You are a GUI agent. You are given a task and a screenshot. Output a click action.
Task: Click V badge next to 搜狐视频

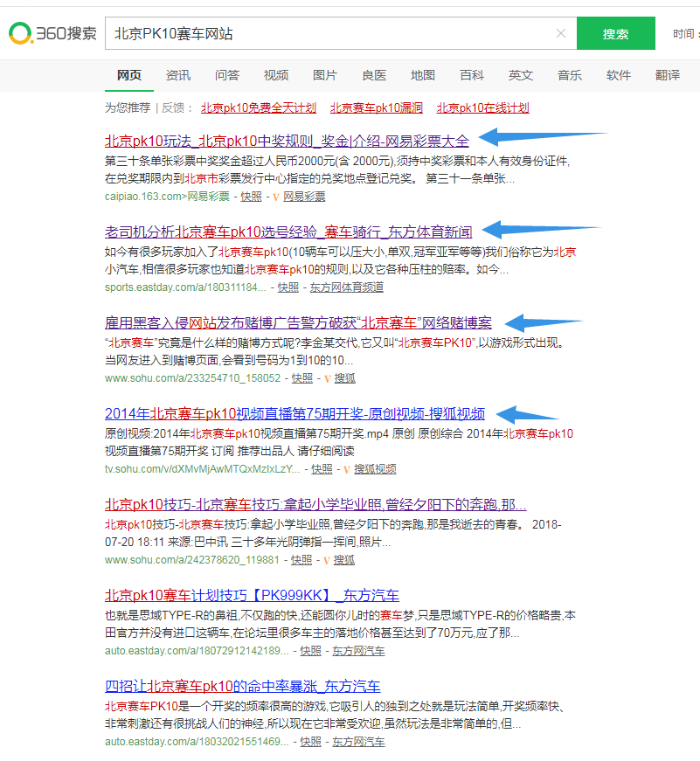347,469
